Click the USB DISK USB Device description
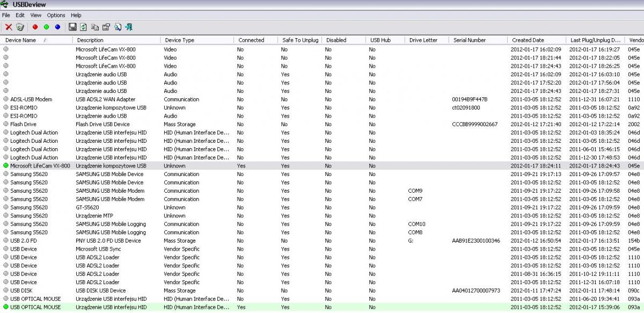 coord(101,290)
